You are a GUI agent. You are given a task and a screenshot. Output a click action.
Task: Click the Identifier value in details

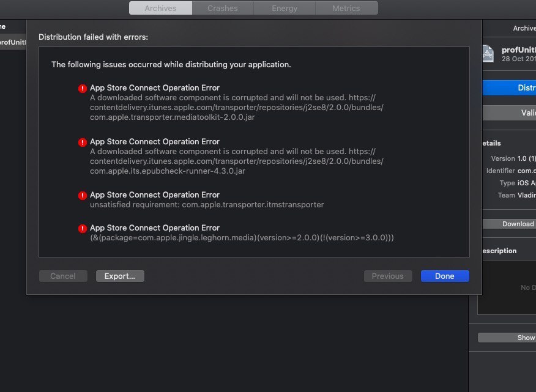(526, 171)
